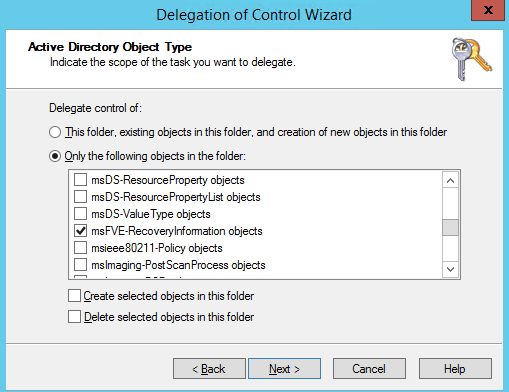Image resolution: width=509 pixels, height=392 pixels.
Task: Click the Next button
Action: click(284, 369)
